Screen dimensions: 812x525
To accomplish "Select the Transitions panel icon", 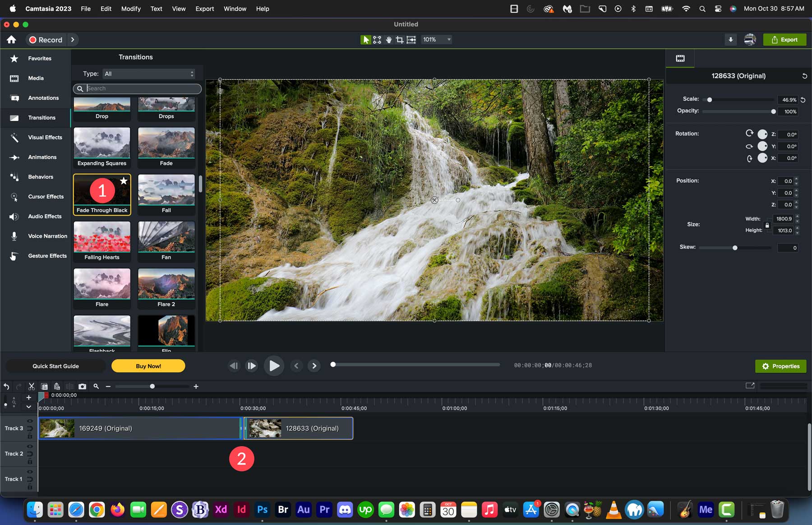I will (x=14, y=118).
